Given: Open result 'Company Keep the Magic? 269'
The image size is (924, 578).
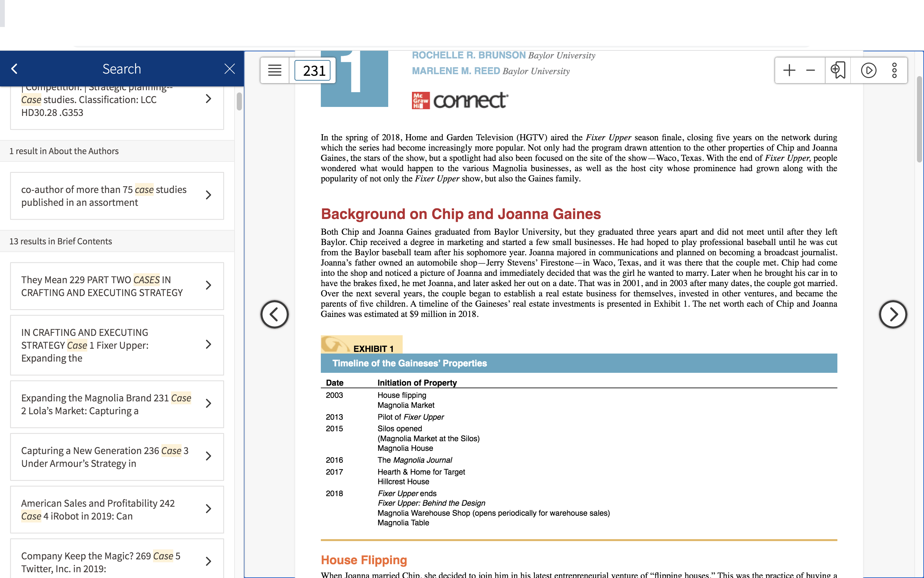Looking at the screenshot, I should (117, 558).
